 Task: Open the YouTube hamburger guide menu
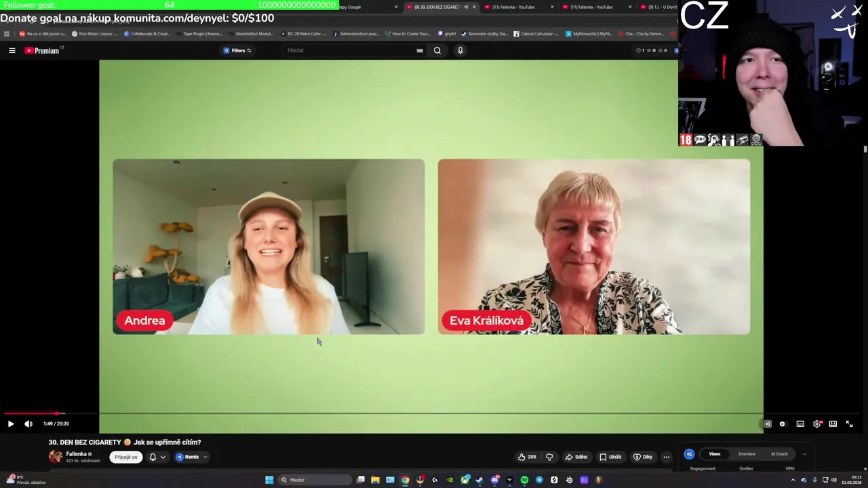(12, 50)
